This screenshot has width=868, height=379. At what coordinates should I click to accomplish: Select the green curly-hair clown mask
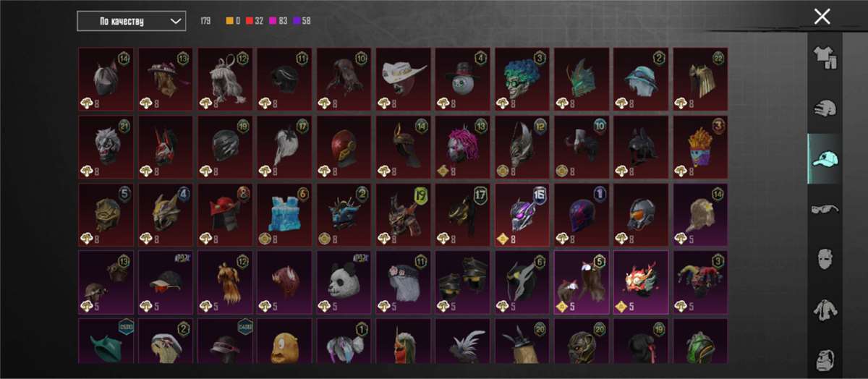click(522, 79)
